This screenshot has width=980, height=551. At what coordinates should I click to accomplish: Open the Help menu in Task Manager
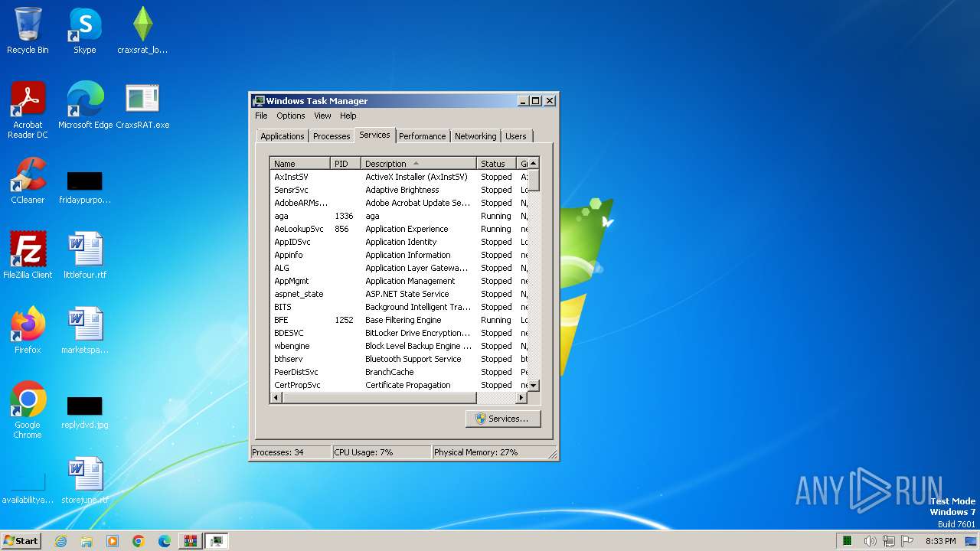(348, 116)
